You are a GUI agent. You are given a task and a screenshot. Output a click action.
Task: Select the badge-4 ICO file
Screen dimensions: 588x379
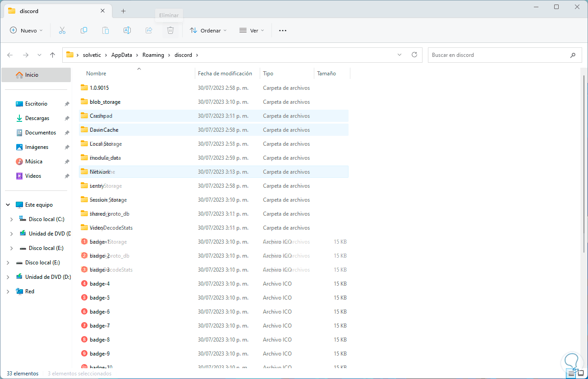pos(100,284)
